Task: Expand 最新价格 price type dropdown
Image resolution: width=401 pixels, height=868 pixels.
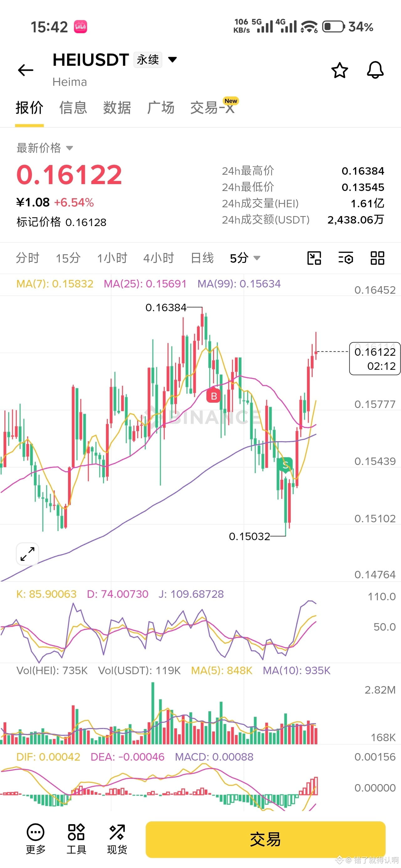Action: click(44, 148)
